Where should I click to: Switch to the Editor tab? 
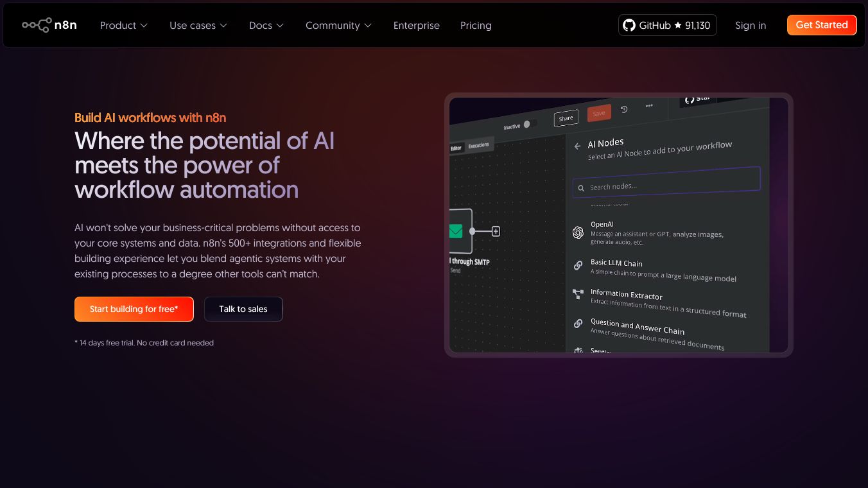456,148
